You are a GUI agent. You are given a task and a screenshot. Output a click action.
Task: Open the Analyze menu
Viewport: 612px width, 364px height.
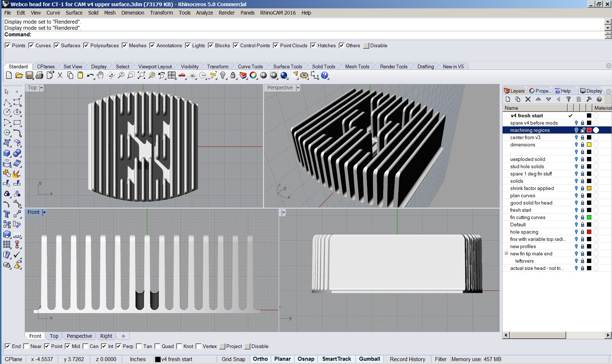click(205, 13)
